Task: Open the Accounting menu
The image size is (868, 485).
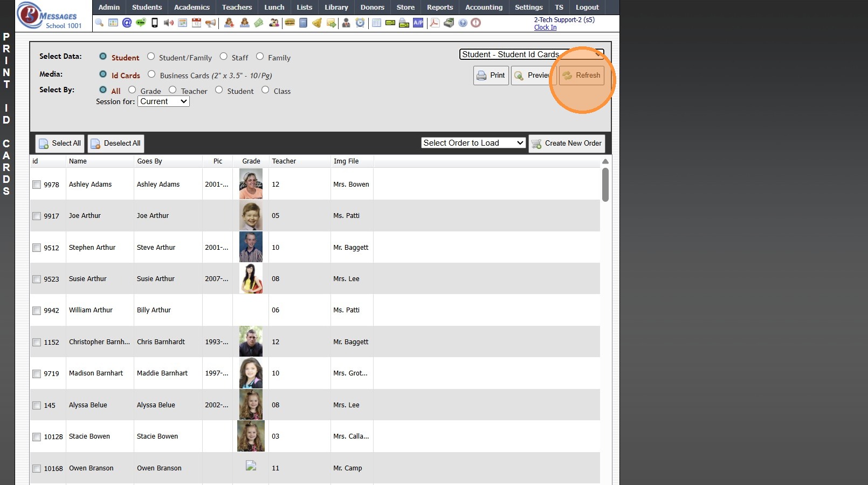Action: [484, 7]
